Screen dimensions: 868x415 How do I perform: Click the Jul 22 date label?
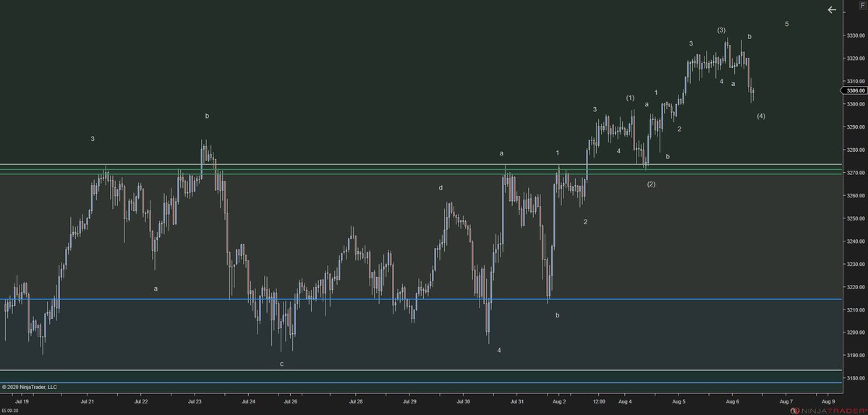[x=141, y=400]
